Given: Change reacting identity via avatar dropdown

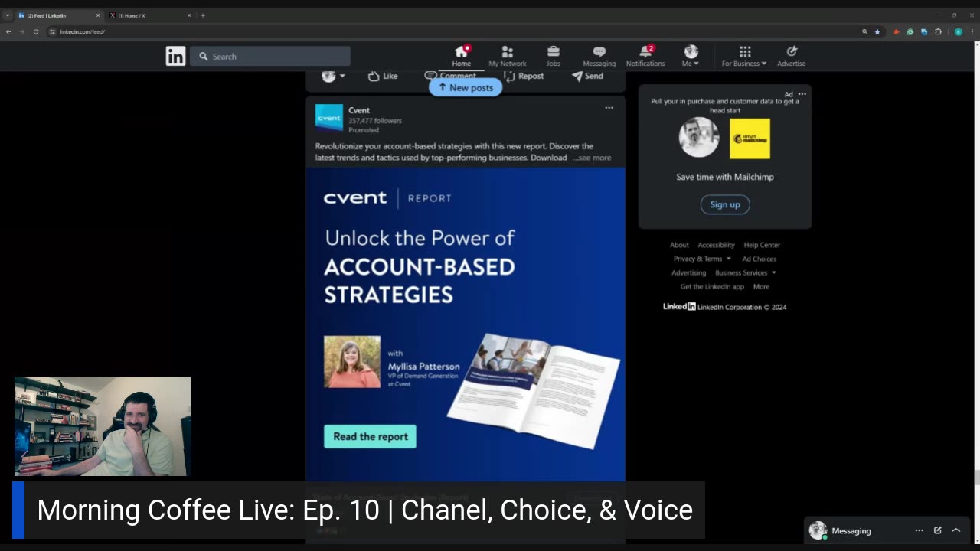Looking at the screenshot, I should point(333,76).
